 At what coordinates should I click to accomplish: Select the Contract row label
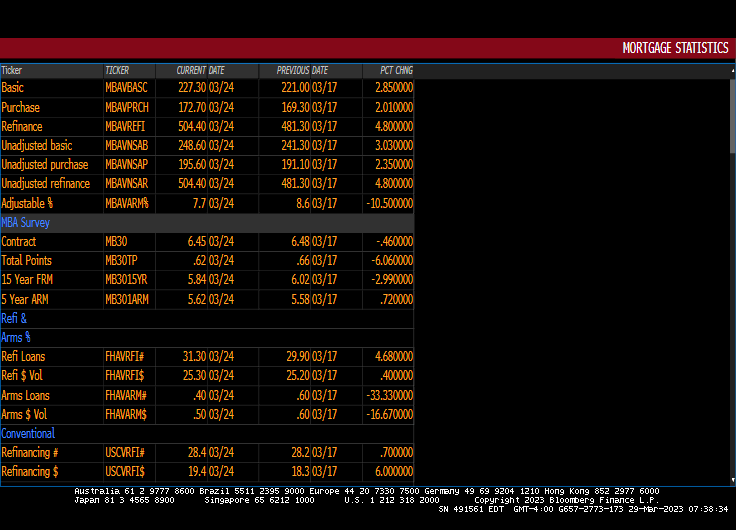pos(19,242)
